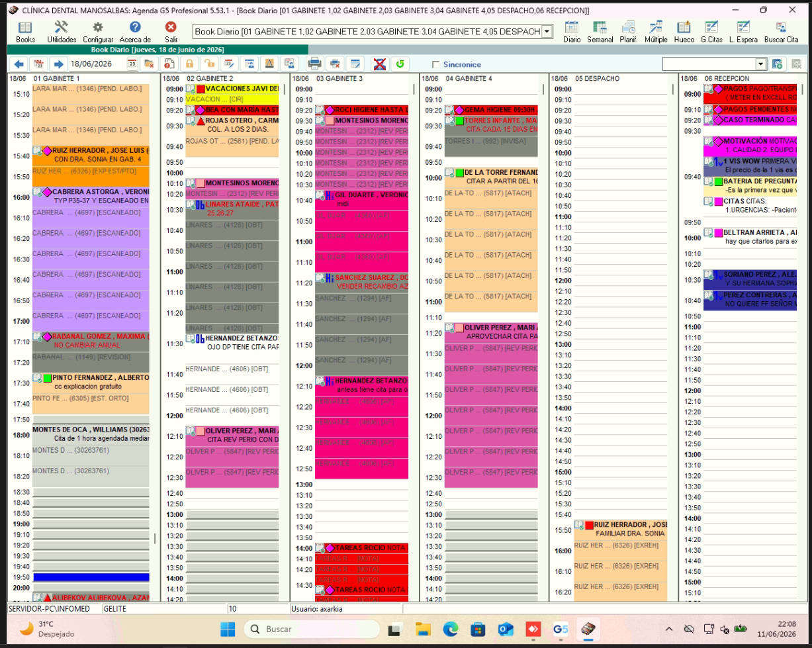Screen dimensions: 812x648
Task: Click the taskbar Buscar search box
Action: coord(311,629)
